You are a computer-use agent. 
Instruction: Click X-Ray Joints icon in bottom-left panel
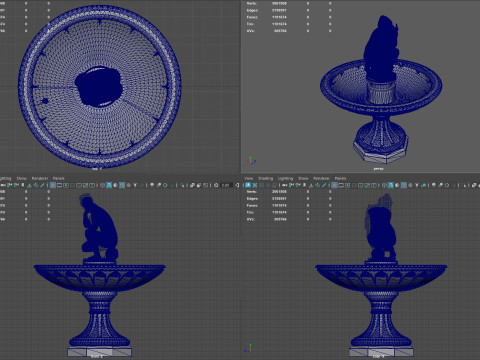[206, 185]
